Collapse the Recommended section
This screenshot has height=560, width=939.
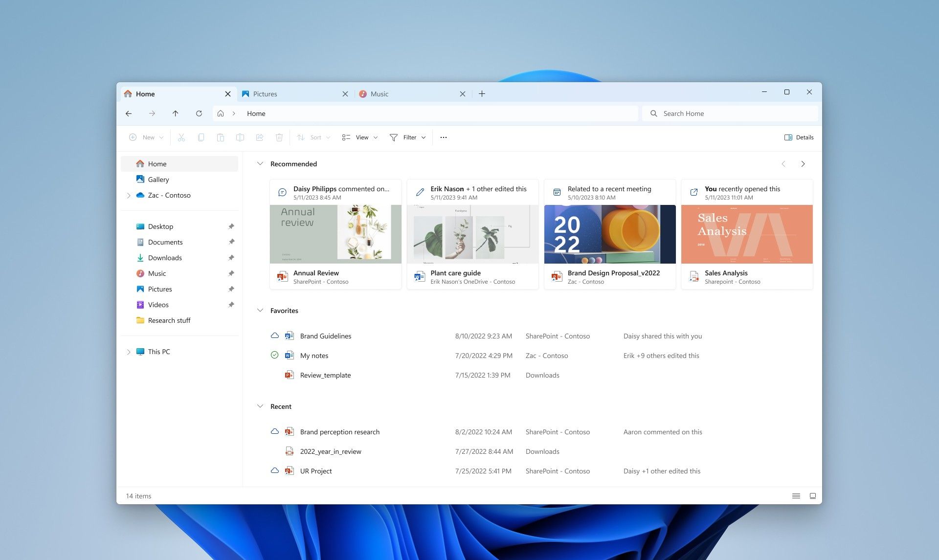point(261,163)
